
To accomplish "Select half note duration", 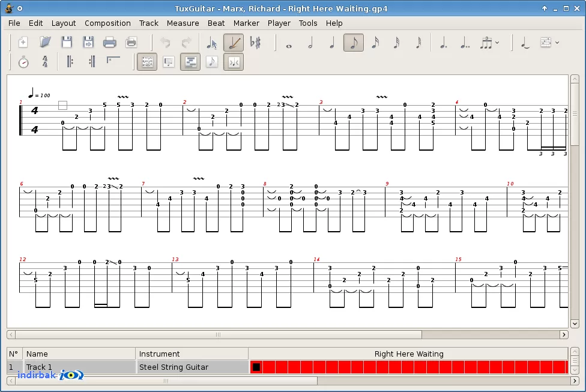I will tap(310, 42).
